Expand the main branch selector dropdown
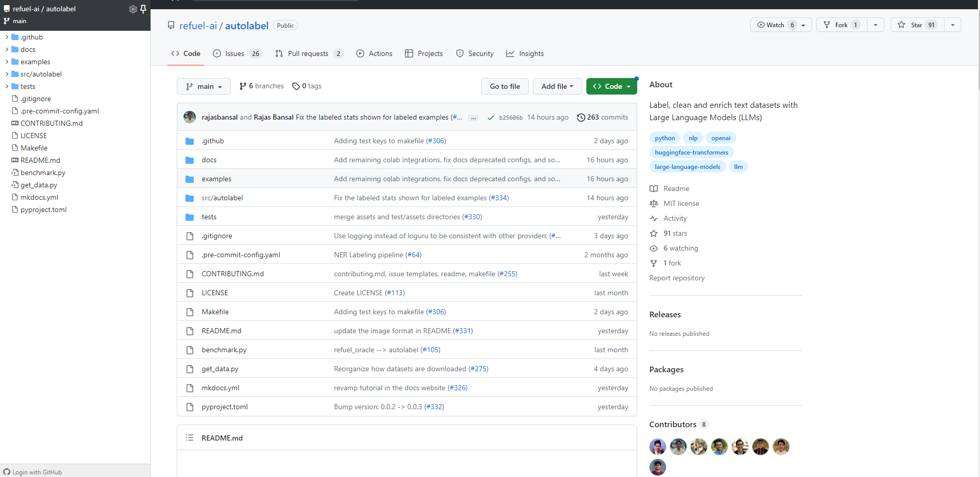The image size is (980, 477). [204, 87]
